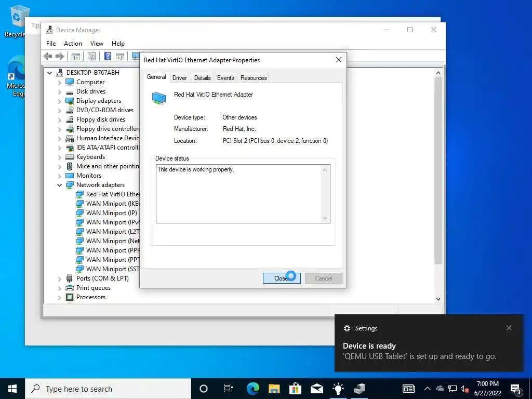Select the Red Hat VirtIO Ethernet tree entry
Screen dimensions: 532x399
pyautogui.click(x=112, y=194)
